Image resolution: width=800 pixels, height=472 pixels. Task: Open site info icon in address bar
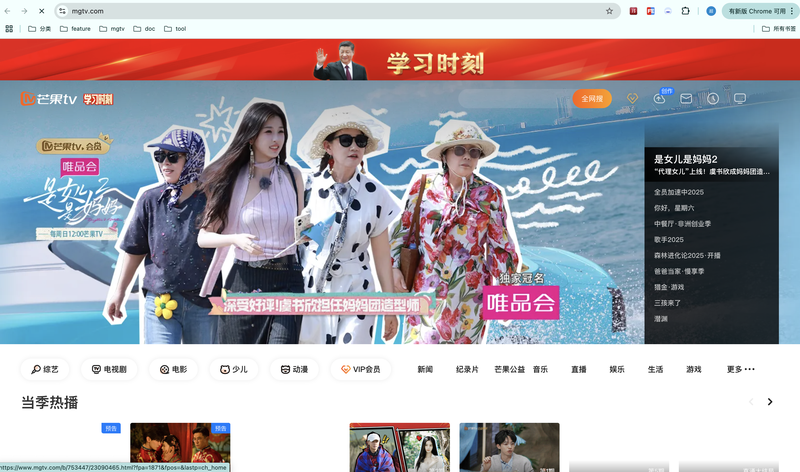[62, 11]
